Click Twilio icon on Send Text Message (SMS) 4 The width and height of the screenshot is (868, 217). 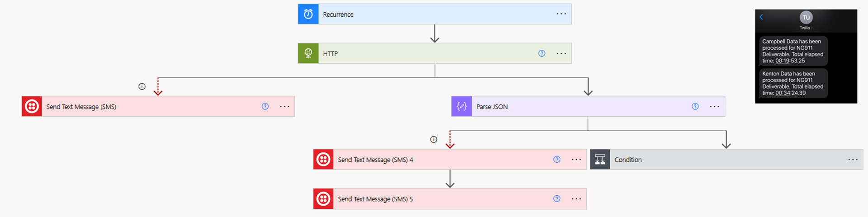[324, 160]
